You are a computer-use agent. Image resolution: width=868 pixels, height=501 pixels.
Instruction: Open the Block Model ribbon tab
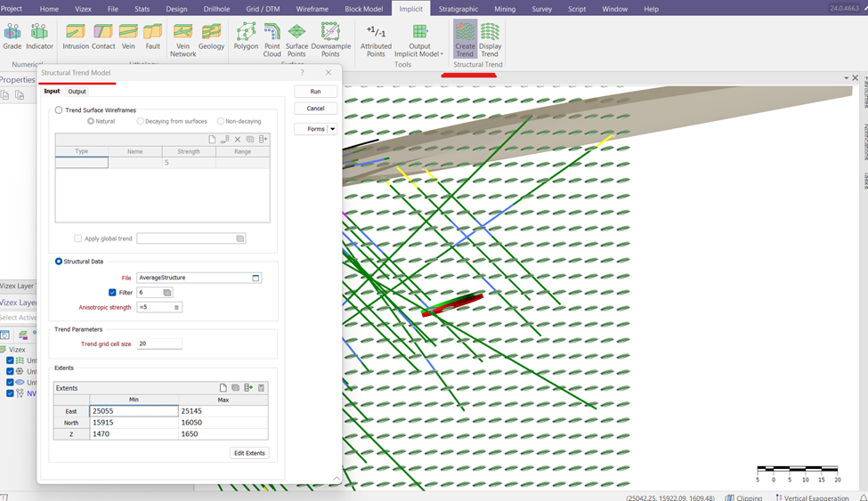pyautogui.click(x=363, y=9)
